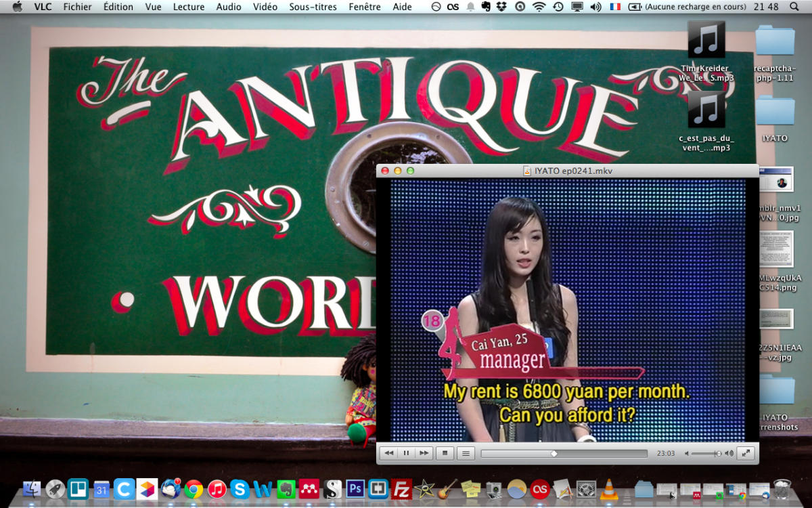812x508 pixels.
Task: Launch Photoshop from the dock
Action: [x=356, y=489]
